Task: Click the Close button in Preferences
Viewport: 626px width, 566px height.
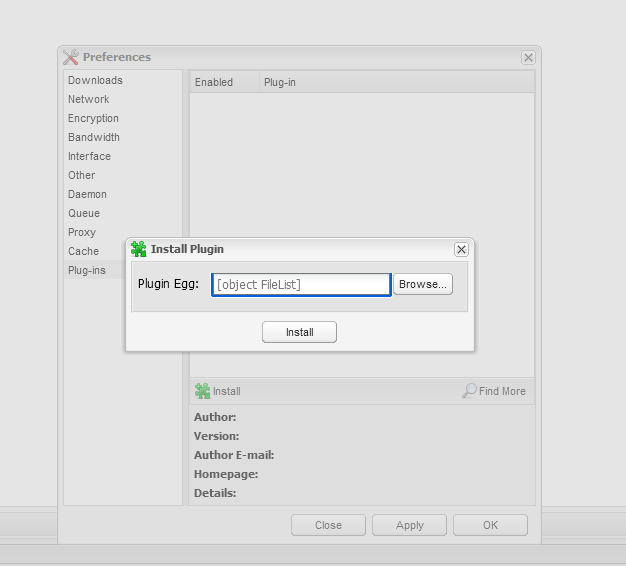Action: click(x=328, y=525)
